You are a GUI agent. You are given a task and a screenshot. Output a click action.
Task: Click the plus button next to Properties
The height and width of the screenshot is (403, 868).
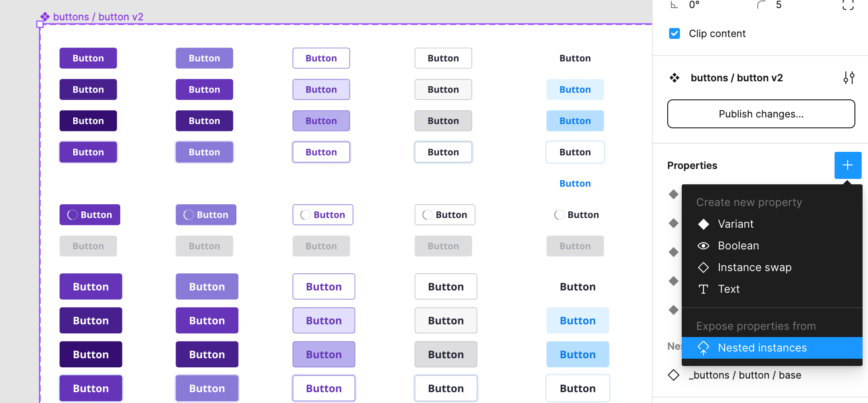coord(848,165)
